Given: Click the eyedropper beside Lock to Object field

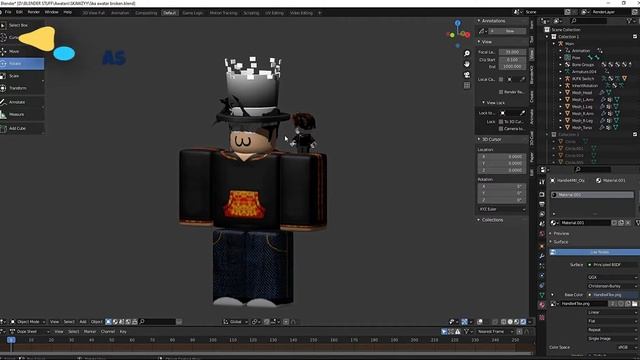Looking at the screenshot, I should coord(523,113).
